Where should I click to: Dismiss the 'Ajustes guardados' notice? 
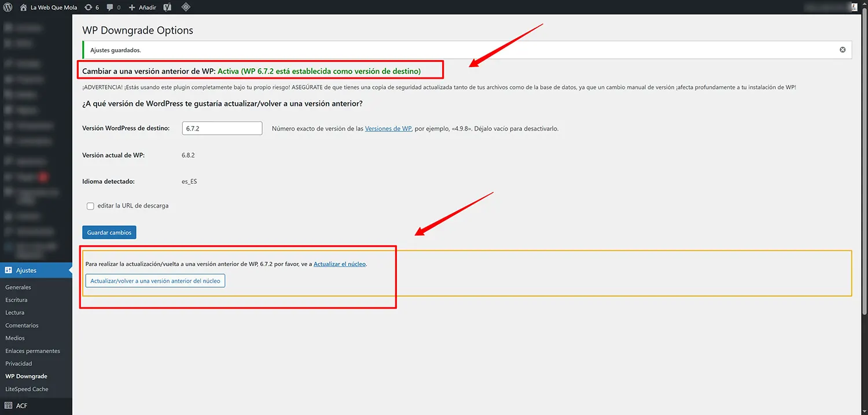pos(842,50)
